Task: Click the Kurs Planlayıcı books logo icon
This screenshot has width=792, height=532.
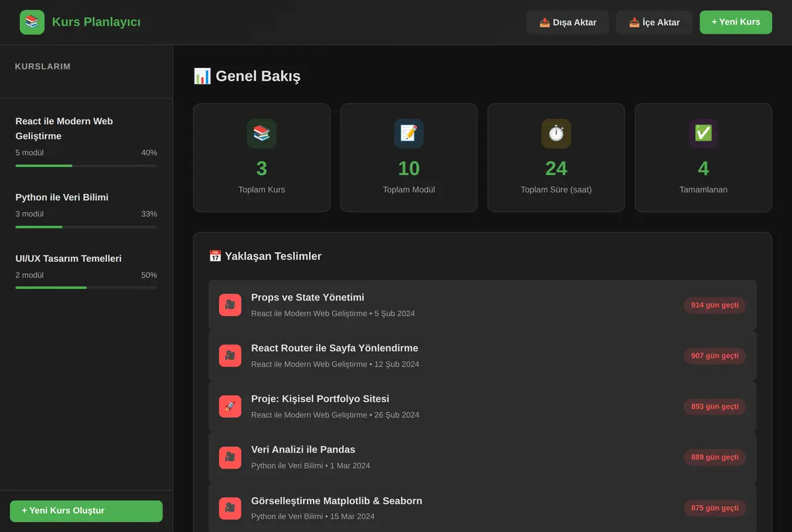Action: coord(32,22)
